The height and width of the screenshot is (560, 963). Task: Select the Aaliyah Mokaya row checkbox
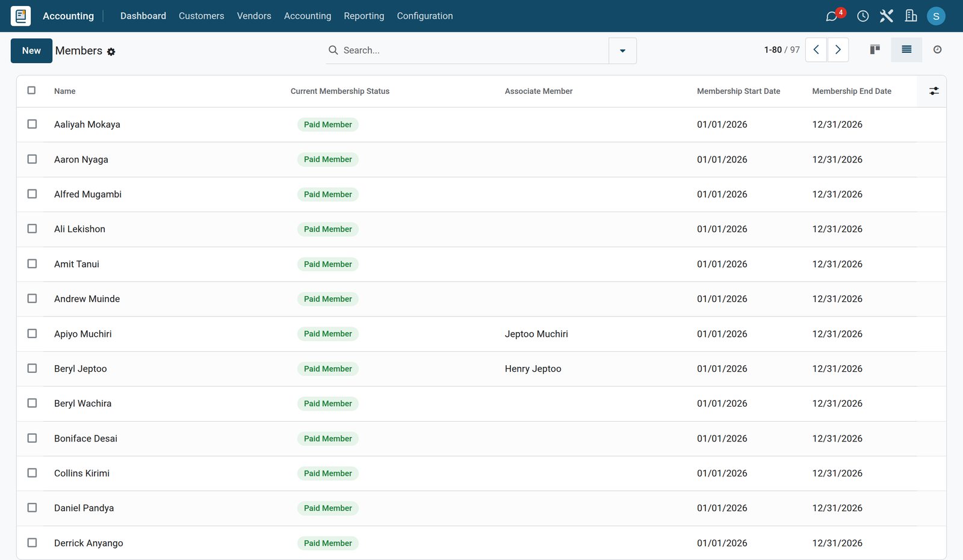point(33,125)
